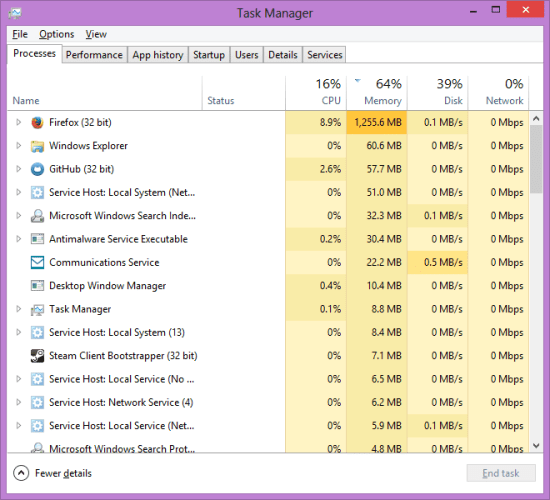550x500 pixels.
Task: Sort by the Status column header
Action: pos(244,93)
